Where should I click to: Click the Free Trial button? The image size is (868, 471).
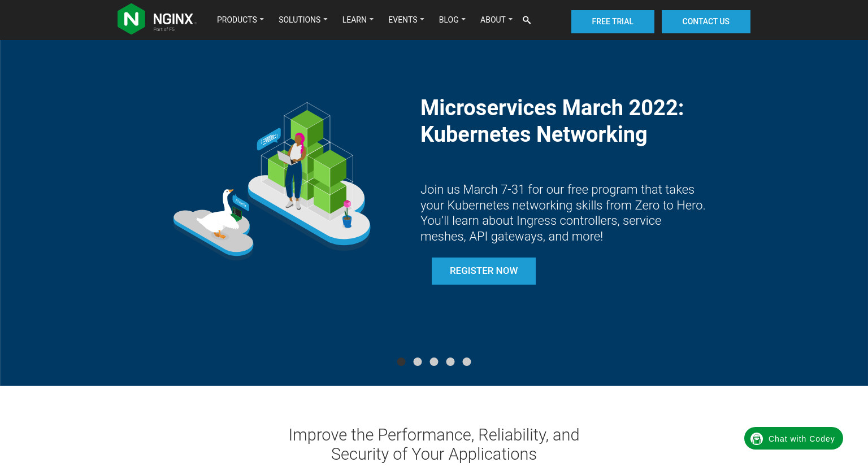(613, 21)
